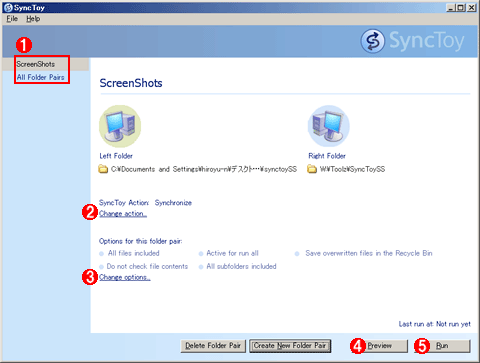Select All Folder Pairs in sidebar
The image size is (480, 363).
coord(41,77)
